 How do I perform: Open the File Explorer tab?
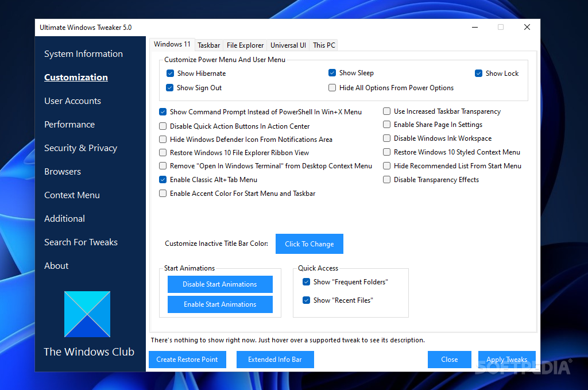click(x=245, y=45)
